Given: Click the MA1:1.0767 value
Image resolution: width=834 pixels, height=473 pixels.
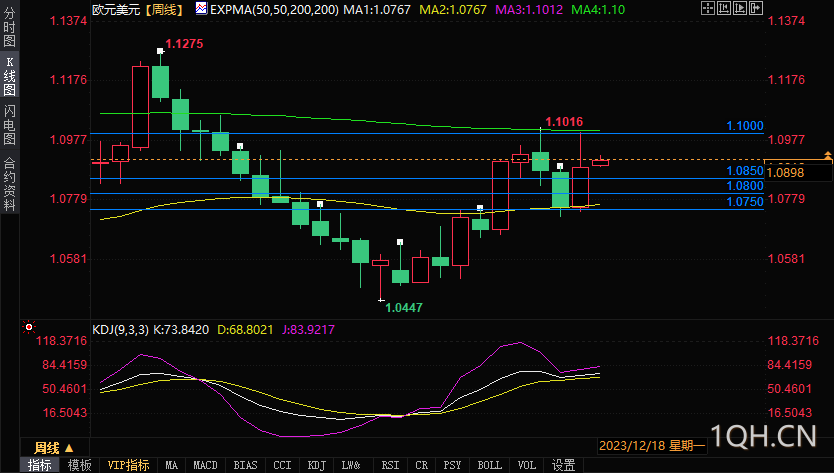Looking at the screenshot, I should pos(377,9).
